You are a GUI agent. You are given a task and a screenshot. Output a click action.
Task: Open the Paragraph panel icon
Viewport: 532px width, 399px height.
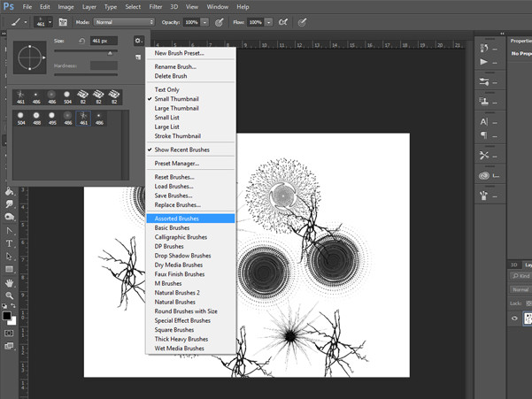tap(484, 135)
